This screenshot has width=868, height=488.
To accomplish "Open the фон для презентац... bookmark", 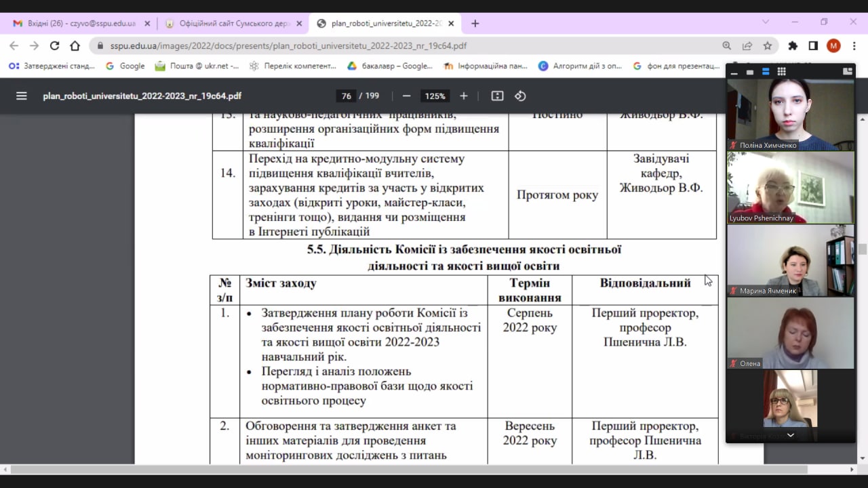I will click(676, 66).
